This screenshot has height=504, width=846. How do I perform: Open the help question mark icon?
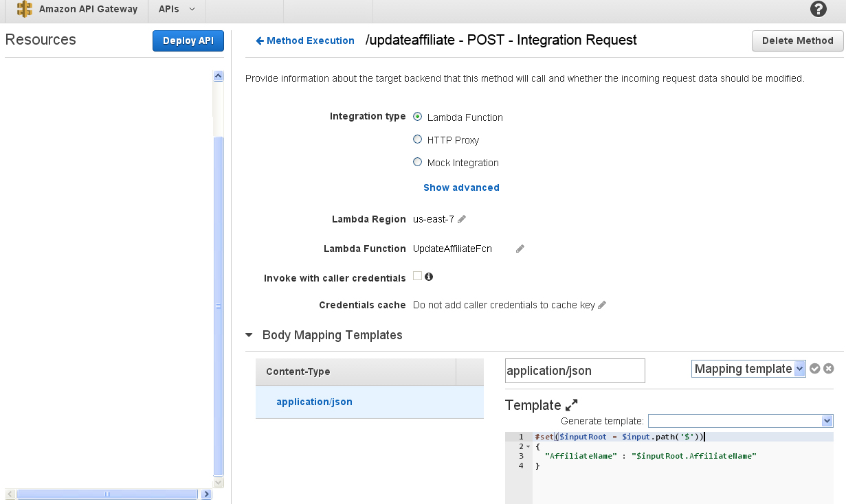819,9
